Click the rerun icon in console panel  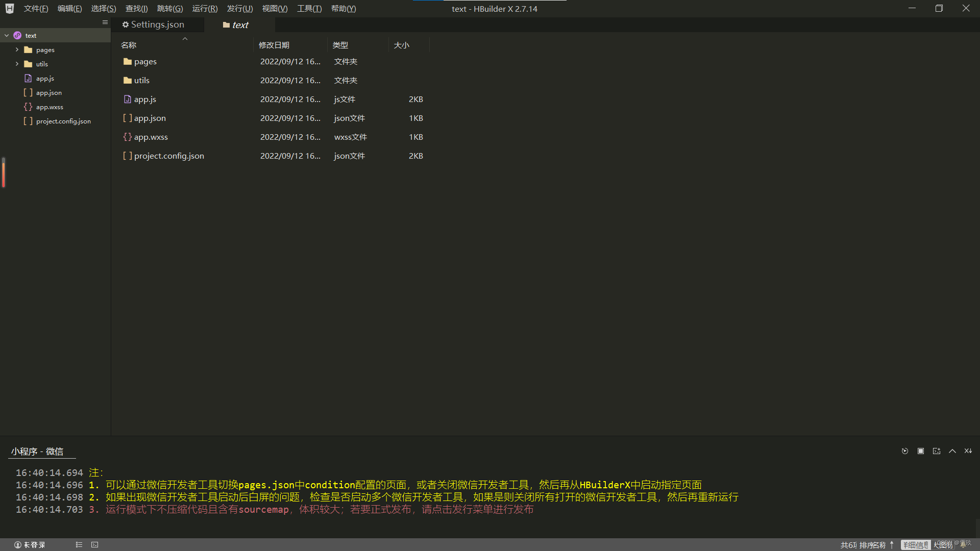tap(904, 451)
